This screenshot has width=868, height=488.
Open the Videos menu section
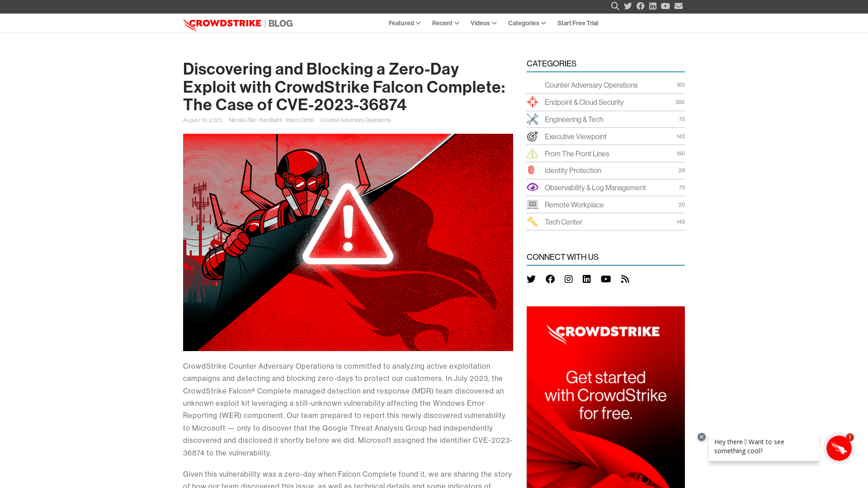483,23
